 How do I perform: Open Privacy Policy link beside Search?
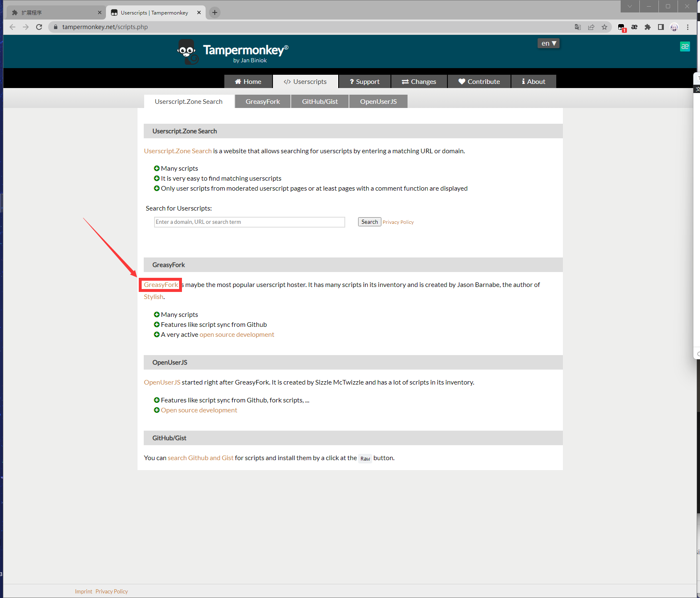pyautogui.click(x=398, y=222)
